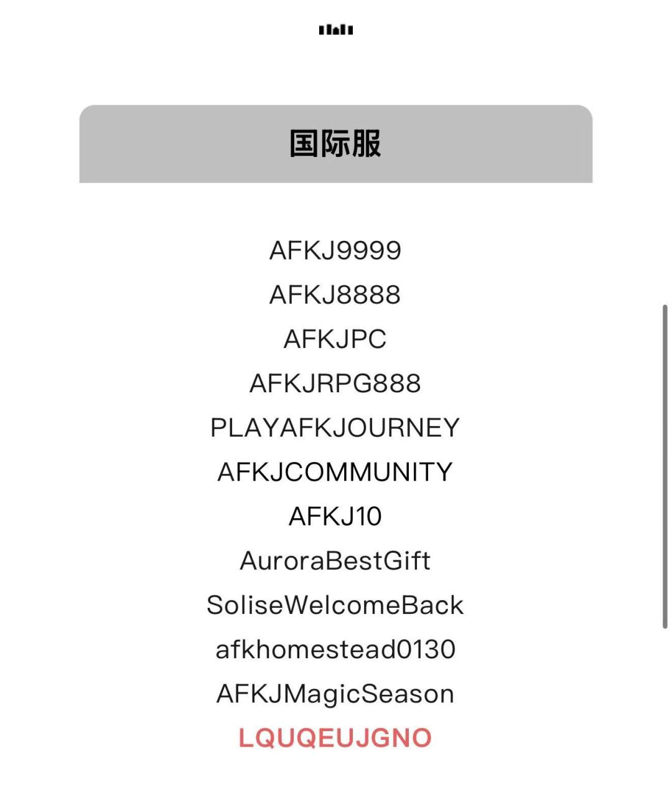Click the AFKJCOMMUNITY code
This screenshot has width=672, height=807.
pos(335,472)
